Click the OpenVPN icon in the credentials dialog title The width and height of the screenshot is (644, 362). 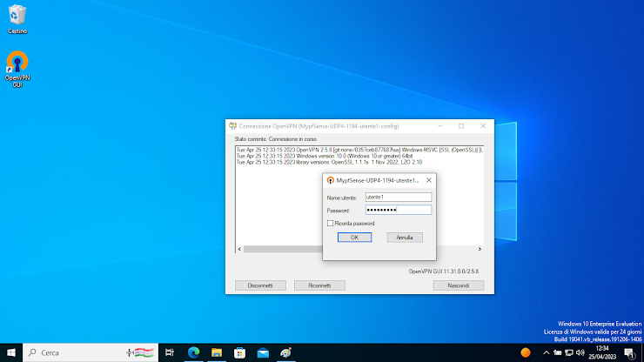pos(330,180)
